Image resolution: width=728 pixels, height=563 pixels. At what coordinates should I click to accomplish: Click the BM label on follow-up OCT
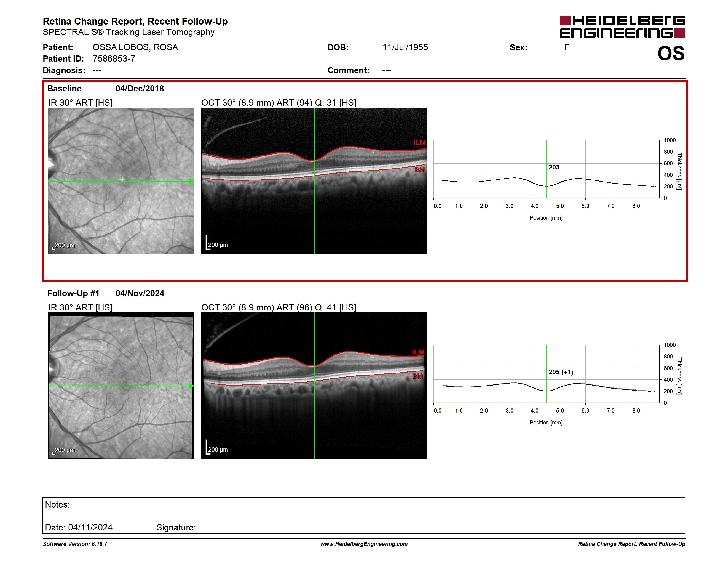pyautogui.click(x=418, y=376)
